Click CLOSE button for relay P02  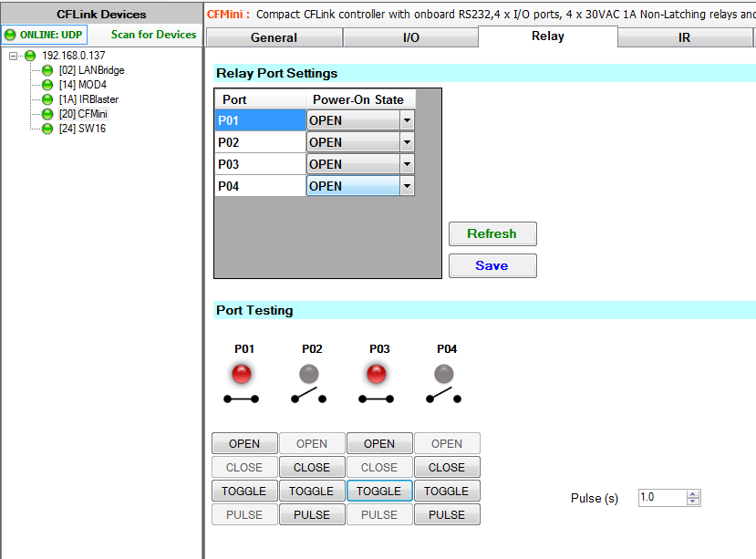coord(313,467)
